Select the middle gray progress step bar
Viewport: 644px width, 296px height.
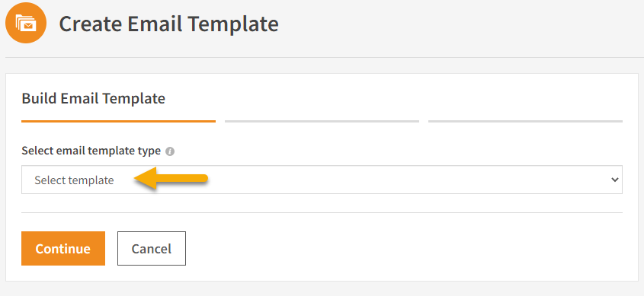[x=322, y=121]
